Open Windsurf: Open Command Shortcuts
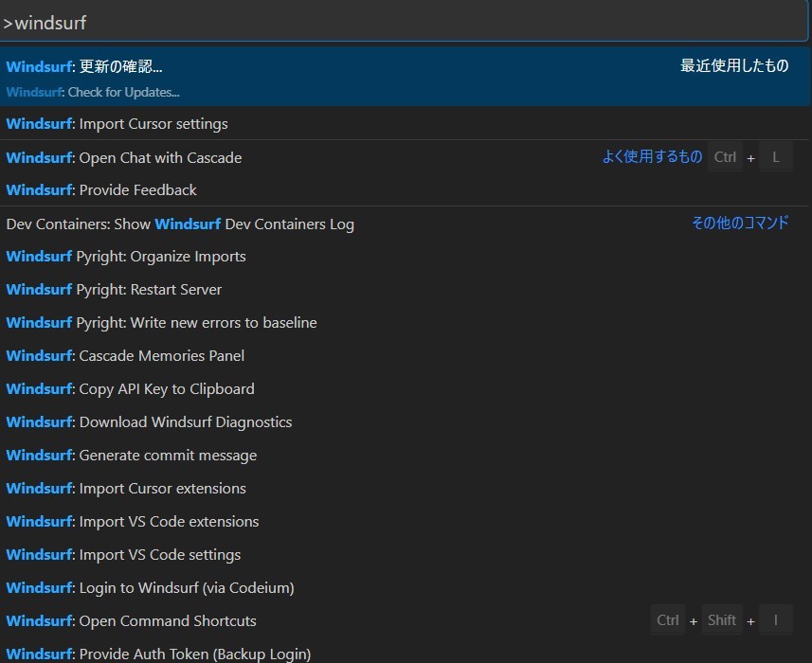 click(405, 620)
